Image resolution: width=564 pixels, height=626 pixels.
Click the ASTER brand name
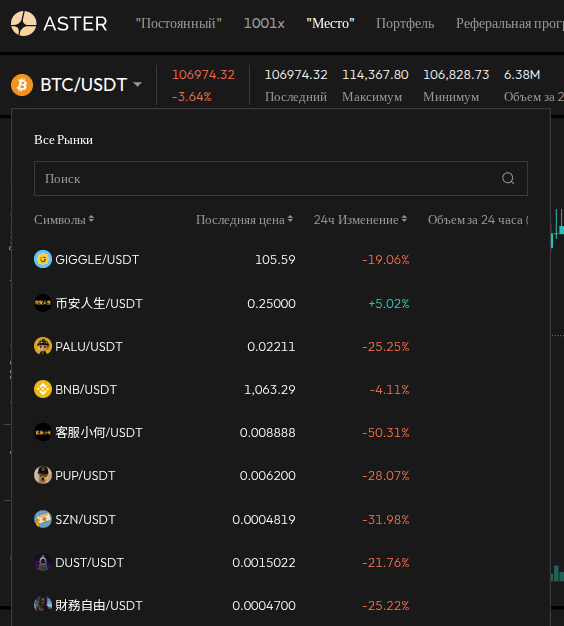(x=75, y=24)
